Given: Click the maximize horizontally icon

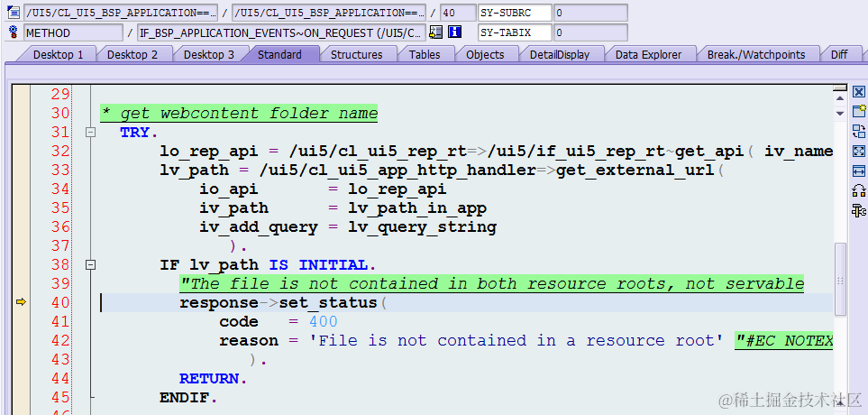Looking at the screenshot, I should click(859, 171).
